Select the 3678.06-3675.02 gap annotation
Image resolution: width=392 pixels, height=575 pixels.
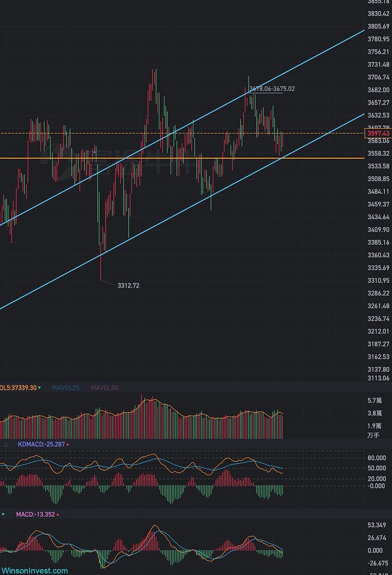272,89
